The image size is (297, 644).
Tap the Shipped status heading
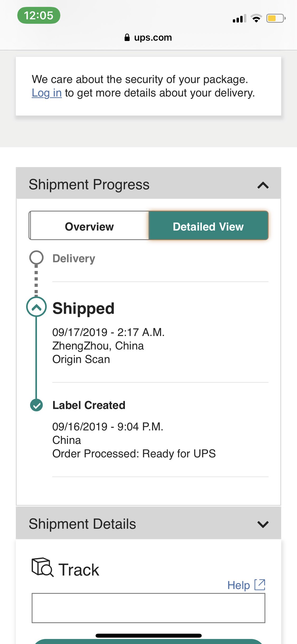(83, 308)
